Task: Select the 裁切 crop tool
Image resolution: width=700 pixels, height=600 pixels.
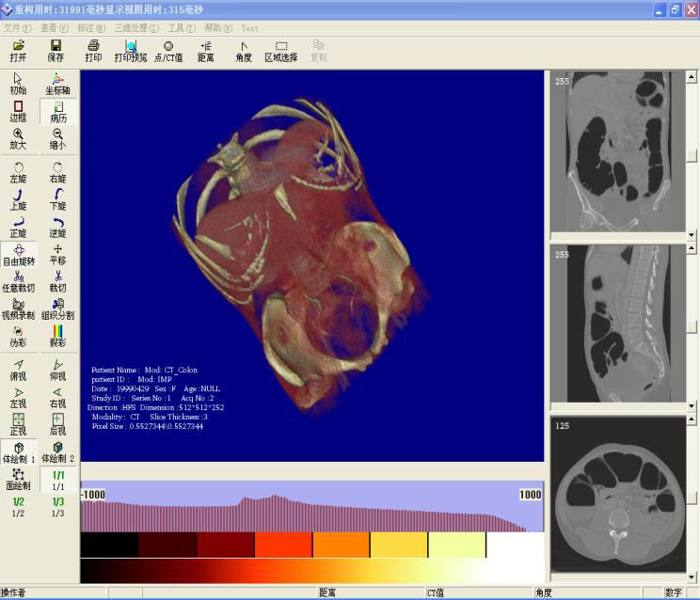Action: point(57,282)
